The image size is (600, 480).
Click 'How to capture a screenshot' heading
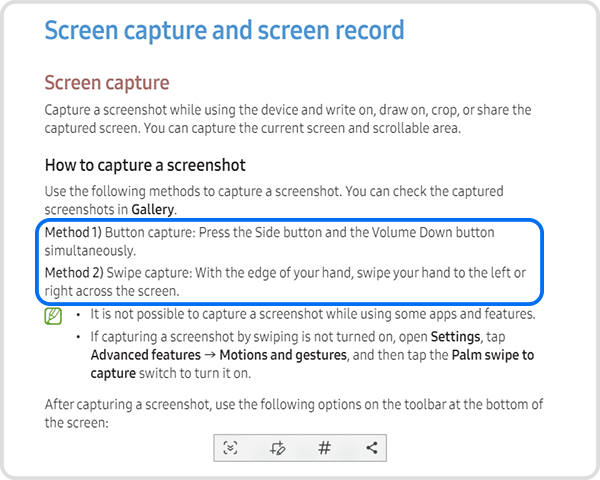(x=145, y=164)
